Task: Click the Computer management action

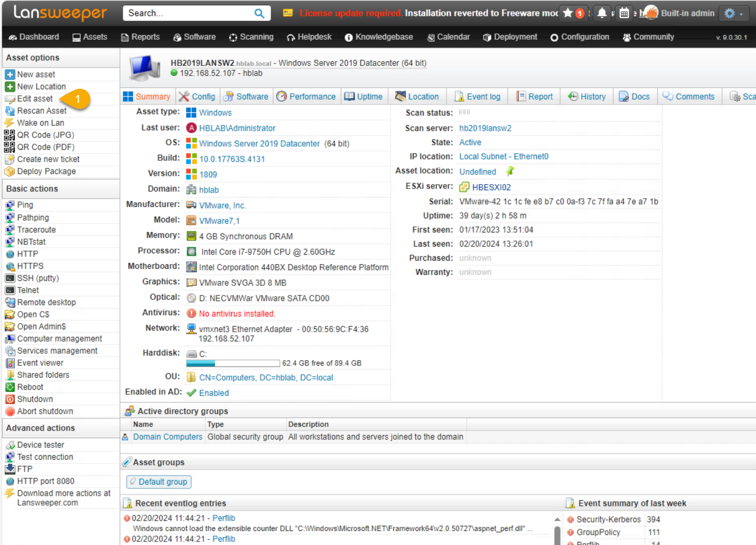Action: [59, 339]
